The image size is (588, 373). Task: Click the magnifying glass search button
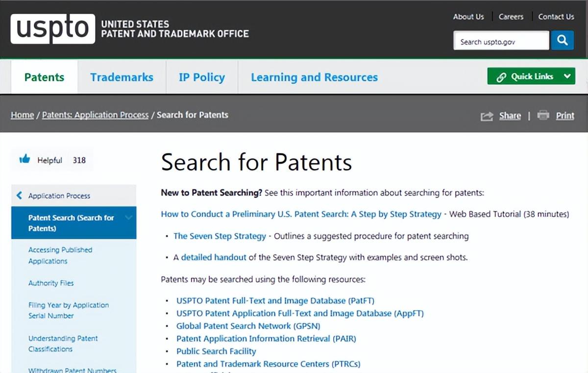(x=562, y=40)
